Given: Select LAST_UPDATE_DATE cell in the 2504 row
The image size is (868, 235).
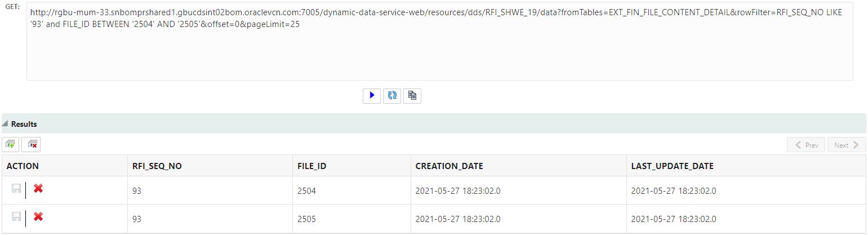Looking at the screenshot, I should click(746, 190).
